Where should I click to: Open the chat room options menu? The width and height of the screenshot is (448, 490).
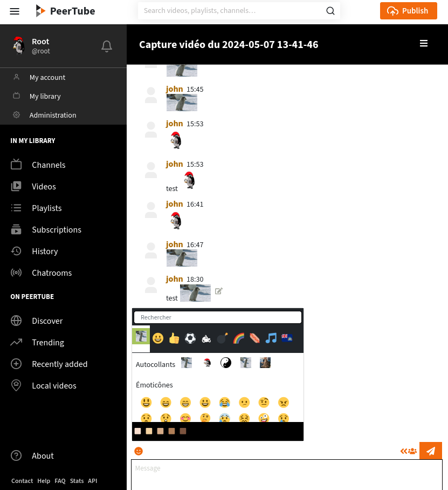[x=424, y=44]
